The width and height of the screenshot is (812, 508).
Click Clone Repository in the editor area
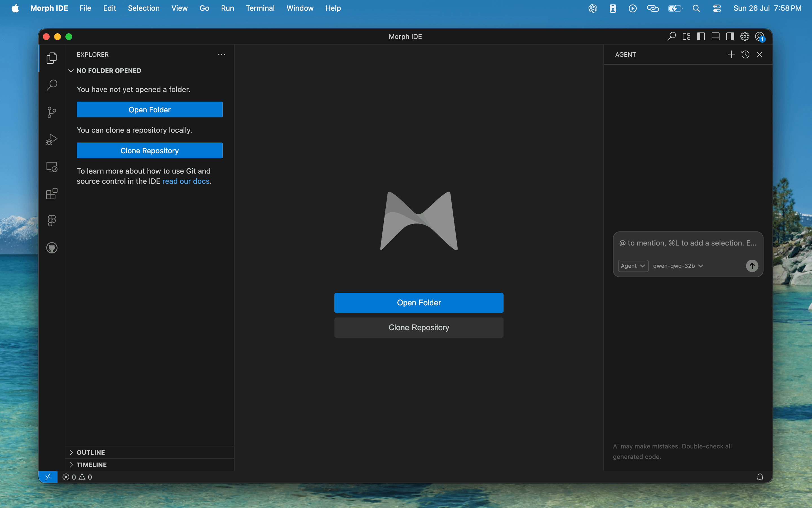point(419,328)
